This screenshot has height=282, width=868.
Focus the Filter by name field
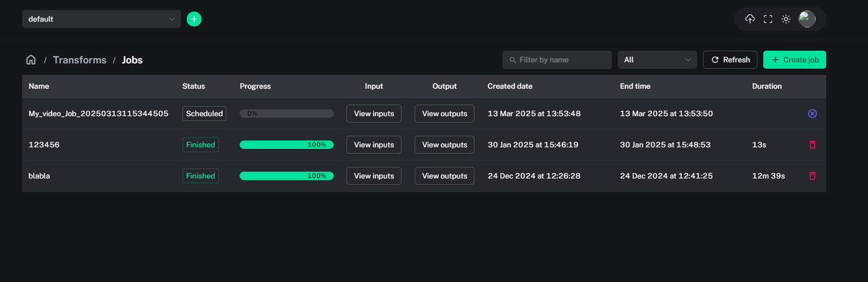(561, 60)
